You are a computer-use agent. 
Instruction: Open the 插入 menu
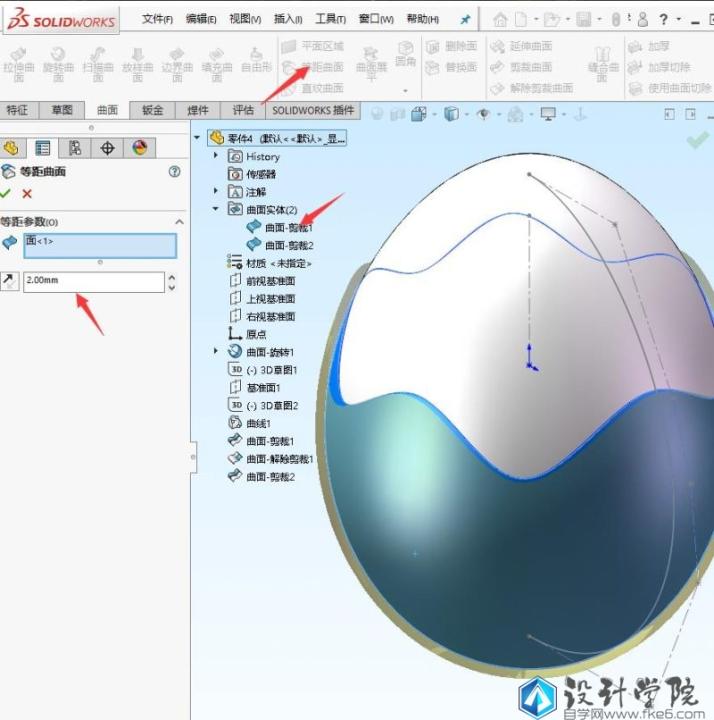(x=288, y=19)
